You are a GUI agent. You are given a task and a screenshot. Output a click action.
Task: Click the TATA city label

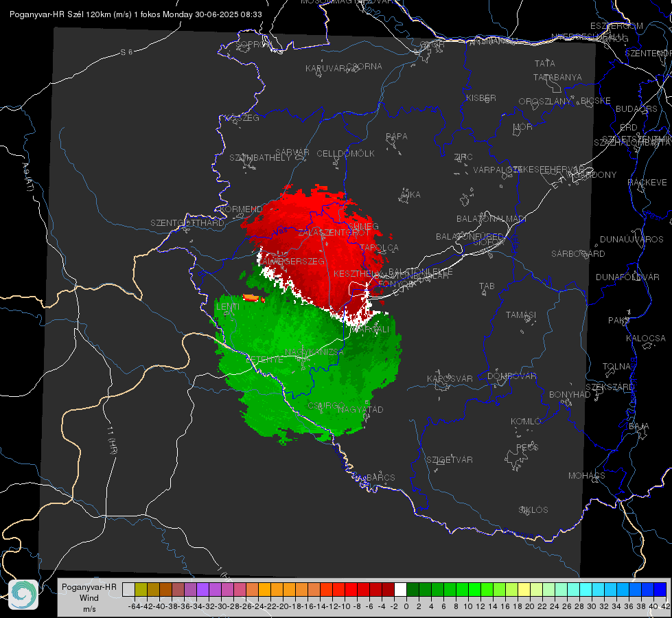tap(545, 63)
